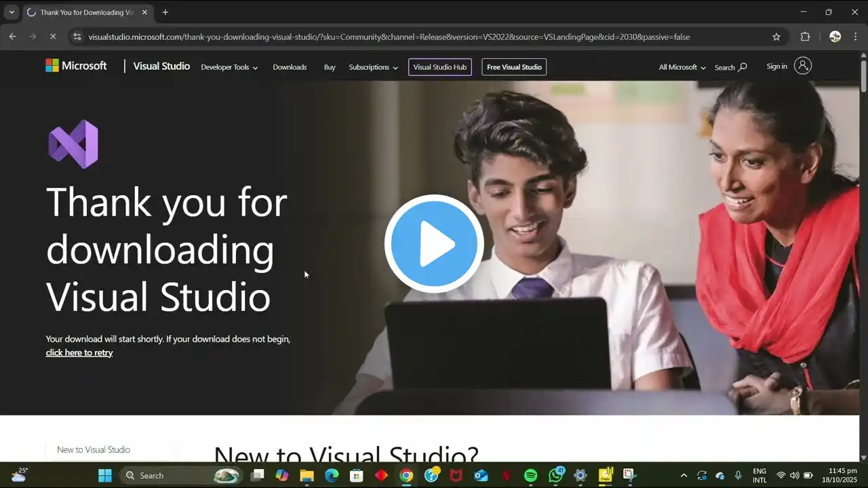Screen dimensions: 868x488
Task: Click the Sign in account avatar icon
Action: 803,66
